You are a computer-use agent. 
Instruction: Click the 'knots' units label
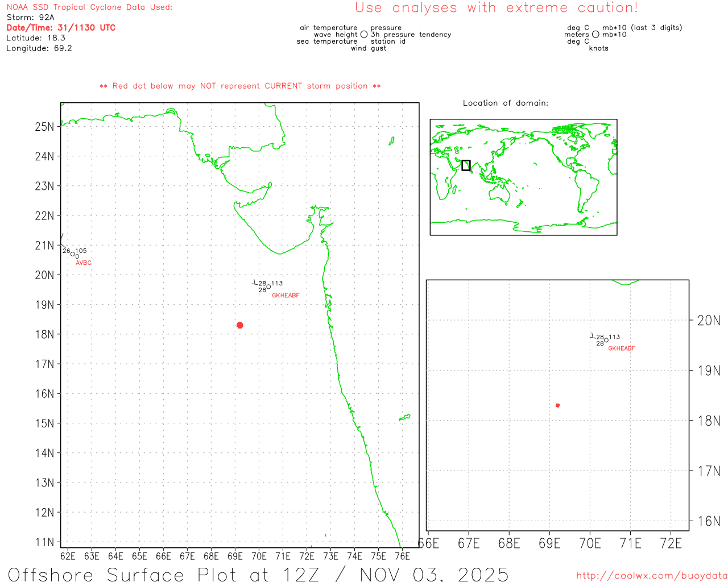599,48
